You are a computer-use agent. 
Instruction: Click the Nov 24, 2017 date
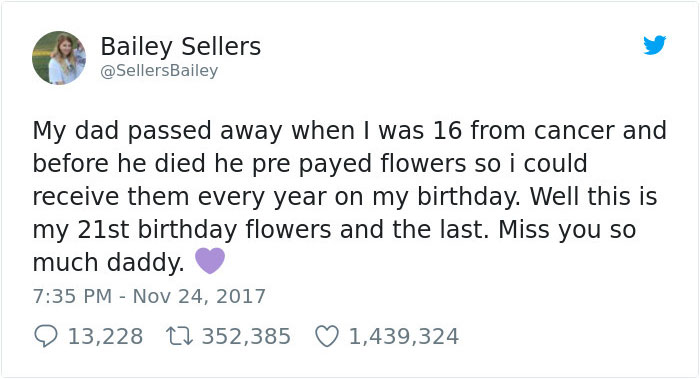click(x=199, y=296)
